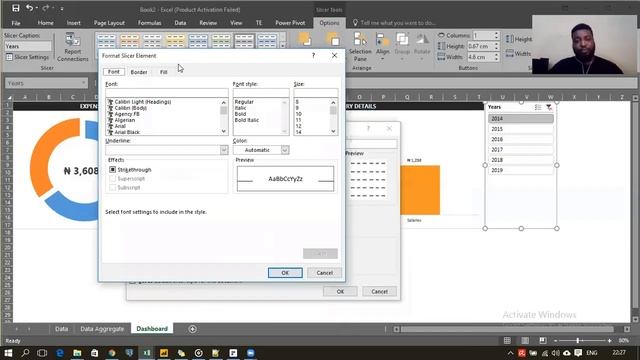Click Cancel in Format Slicer Element dialog
The width and height of the screenshot is (640, 360).
[x=324, y=273]
